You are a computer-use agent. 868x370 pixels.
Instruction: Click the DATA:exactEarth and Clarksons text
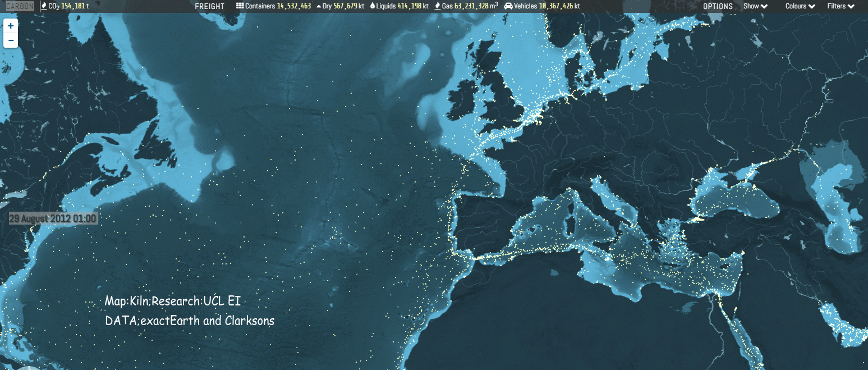click(x=189, y=321)
